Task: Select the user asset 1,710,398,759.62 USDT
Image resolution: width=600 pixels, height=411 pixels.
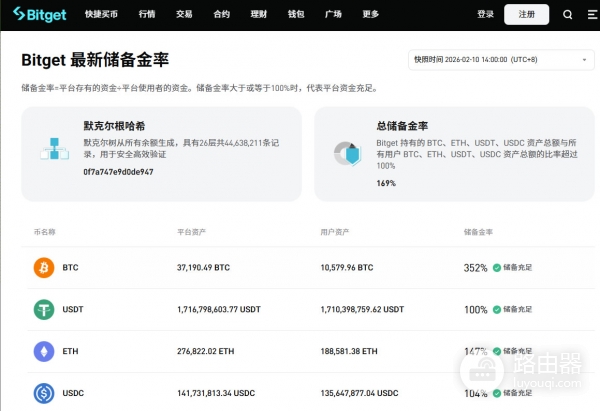Action: coord(362,309)
